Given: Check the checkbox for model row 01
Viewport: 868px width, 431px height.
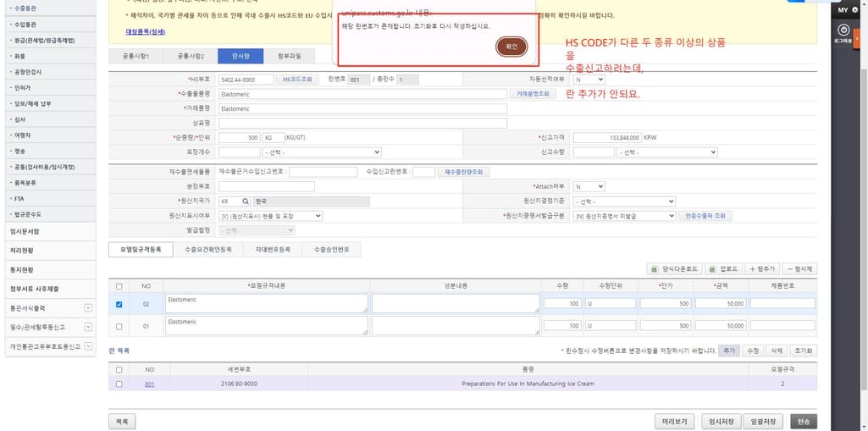Looking at the screenshot, I should pyautogui.click(x=119, y=327).
